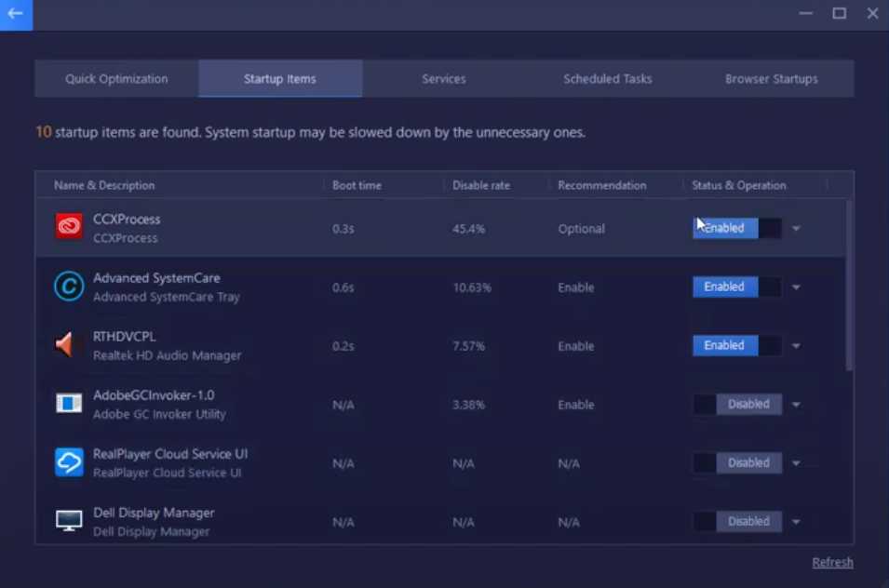This screenshot has width=889, height=588.
Task: Select the AdobeGCInvoker-1.0 icon
Action: point(69,404)
